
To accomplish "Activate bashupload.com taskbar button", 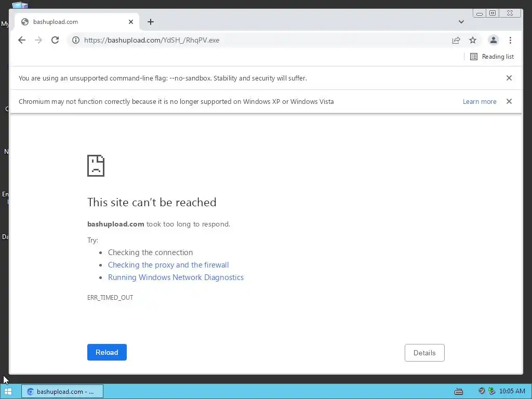I will click(62, 392).
